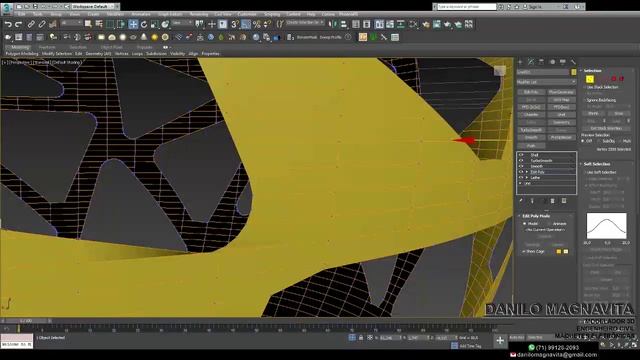Switch to the Freeform ribbon tab

(47, 48)
